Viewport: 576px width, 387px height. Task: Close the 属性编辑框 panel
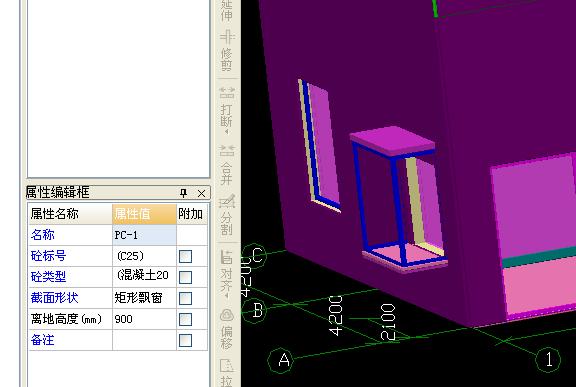coord(201,193)
